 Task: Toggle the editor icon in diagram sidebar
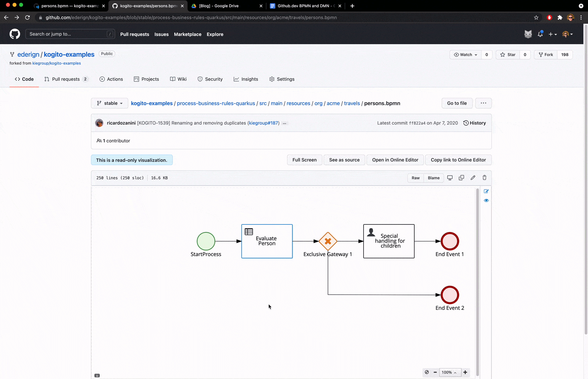pyautogui.click(x=486, y=191)
